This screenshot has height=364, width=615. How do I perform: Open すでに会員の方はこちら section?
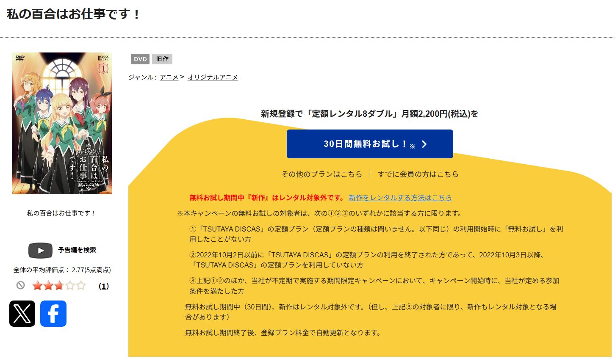tap(418, 174)
